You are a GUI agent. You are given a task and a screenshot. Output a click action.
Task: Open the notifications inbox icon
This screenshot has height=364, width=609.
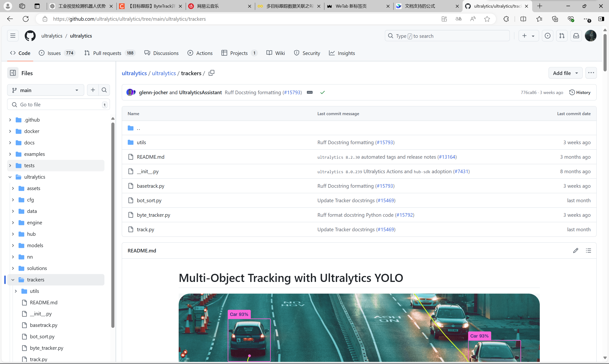coord(576,36)
